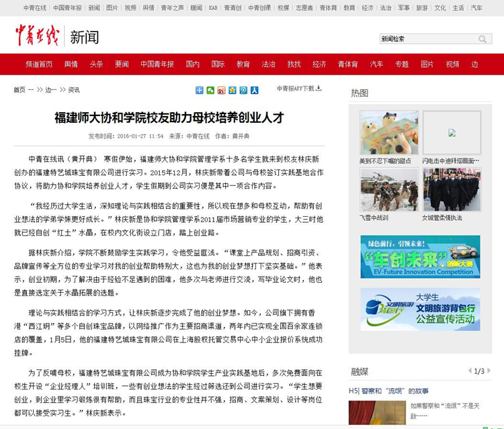Share article via WeChat icon
The image size is (504, 429).
[210, 91]
